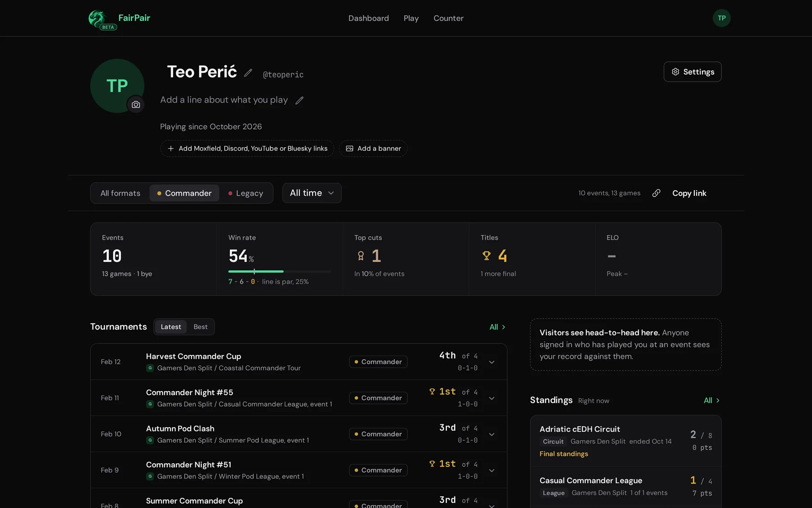Click the trophy icon in Titles card
Screen dimensions: 812x508
(486, 256)
